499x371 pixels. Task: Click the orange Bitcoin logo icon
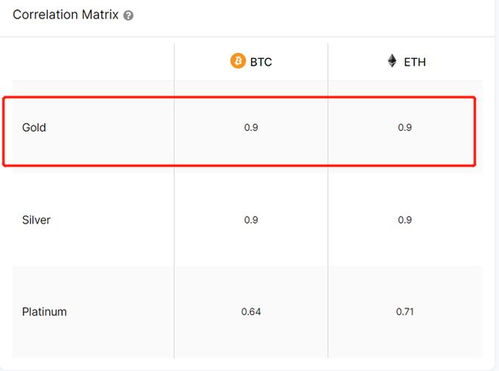[238, 61]
